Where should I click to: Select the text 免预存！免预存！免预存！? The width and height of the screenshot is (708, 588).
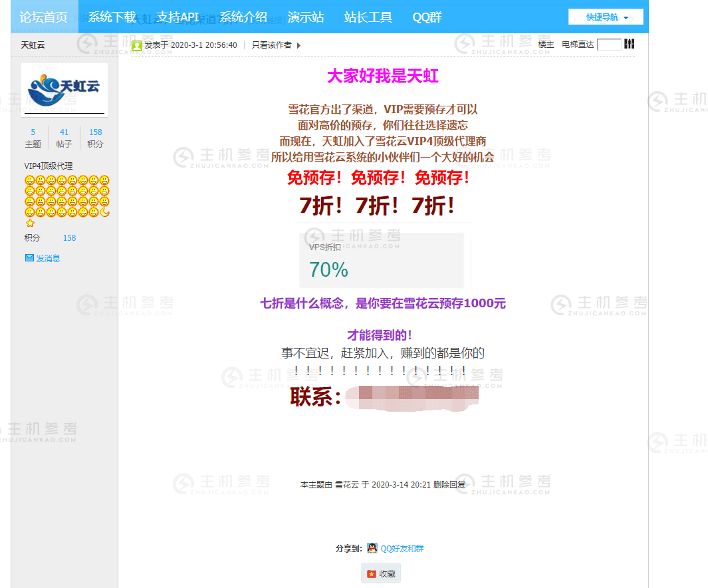[x=378, y=178]
